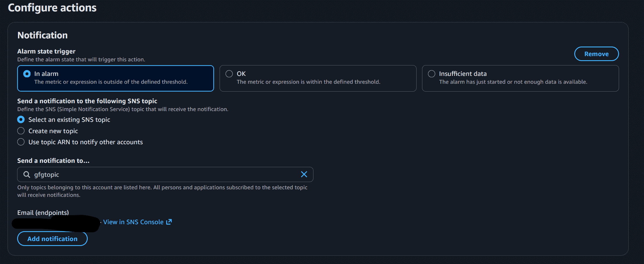The width and height of the screenshot is (644, 264).
Task: Click the external link icon beside SNS Console
Action: (x=169, y=222)
